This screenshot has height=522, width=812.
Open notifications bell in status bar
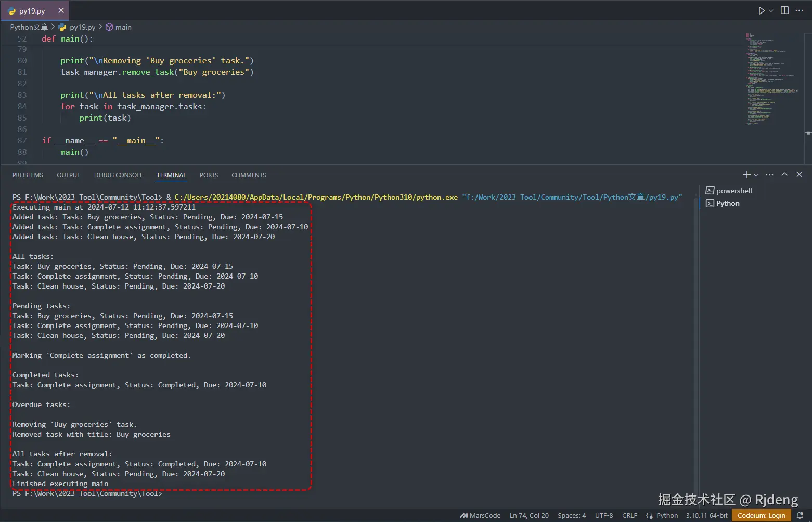point(800,515)
